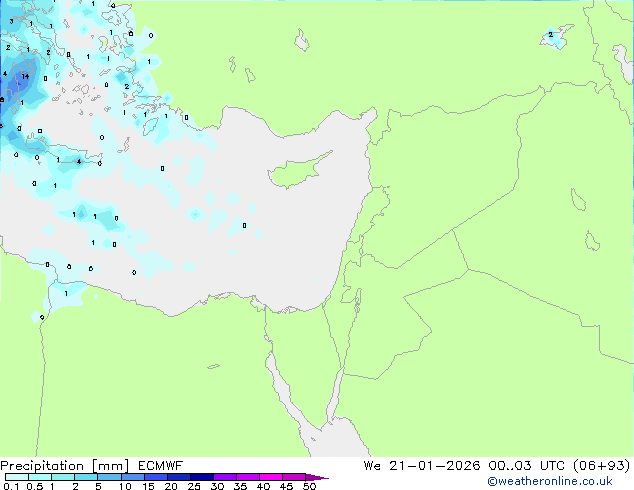Click the legend value '45'

click(286, 486)
